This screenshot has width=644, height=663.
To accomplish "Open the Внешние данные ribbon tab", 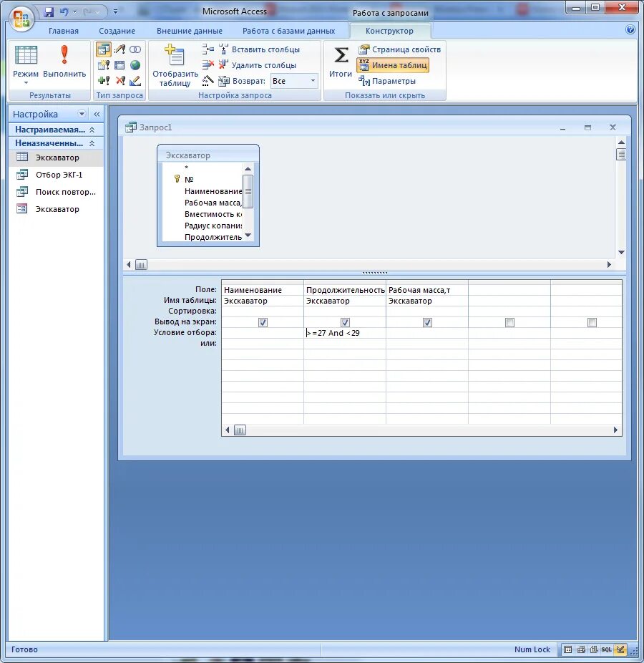I will point(190,31).
